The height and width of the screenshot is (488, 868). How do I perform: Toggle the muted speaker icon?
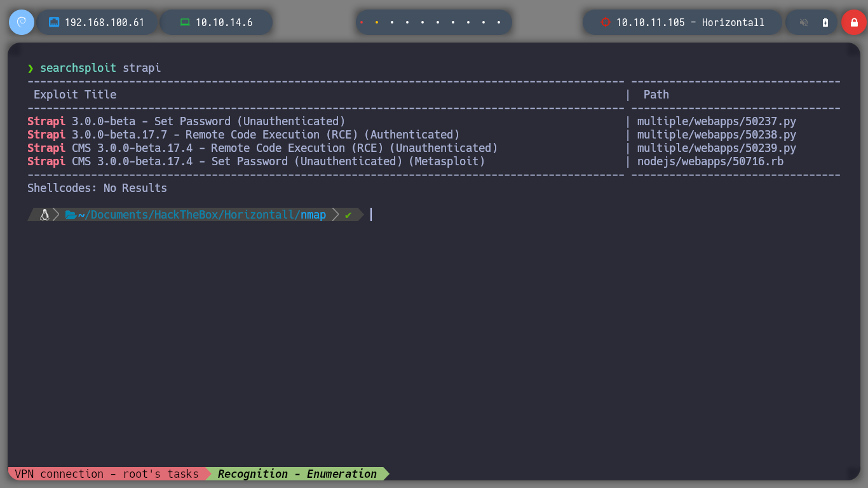tap(804, 22)
